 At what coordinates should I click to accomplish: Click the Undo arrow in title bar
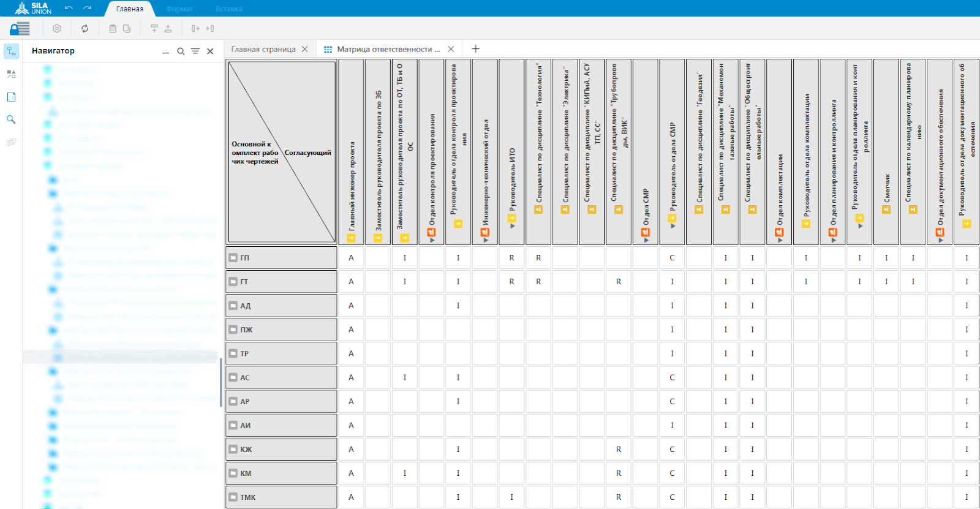pos(69,8)
